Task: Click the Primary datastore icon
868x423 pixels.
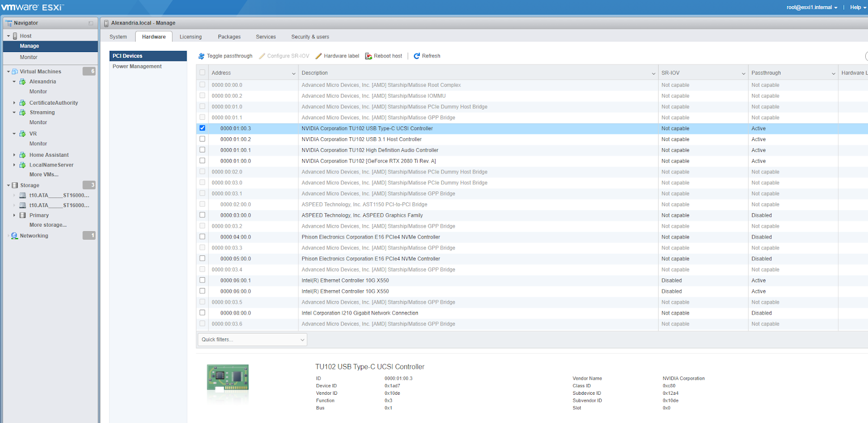Action: pyautogui.click(x=23, y=215)
